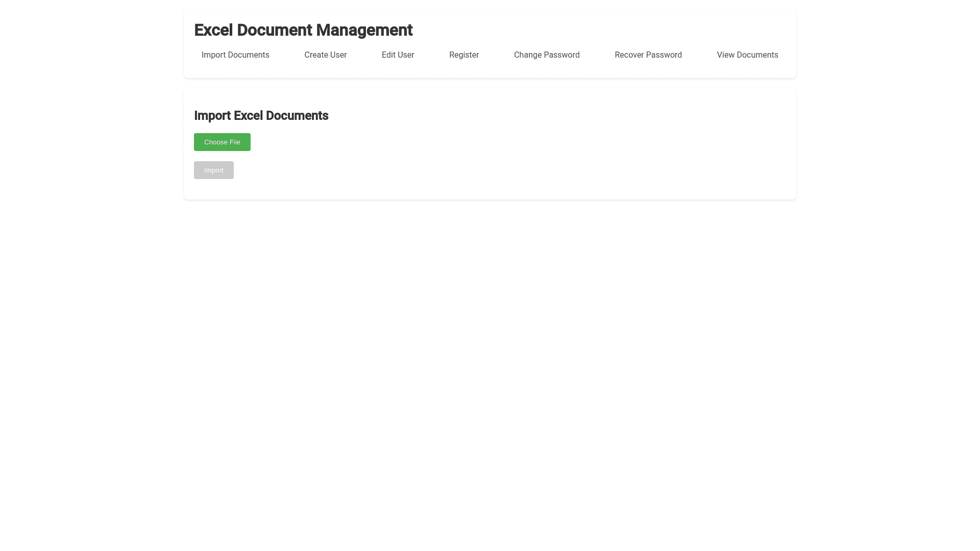Image resolution: width=980 pixels, height=551 pixels.
Task: Open the Register page link
Action: point(463,55)
